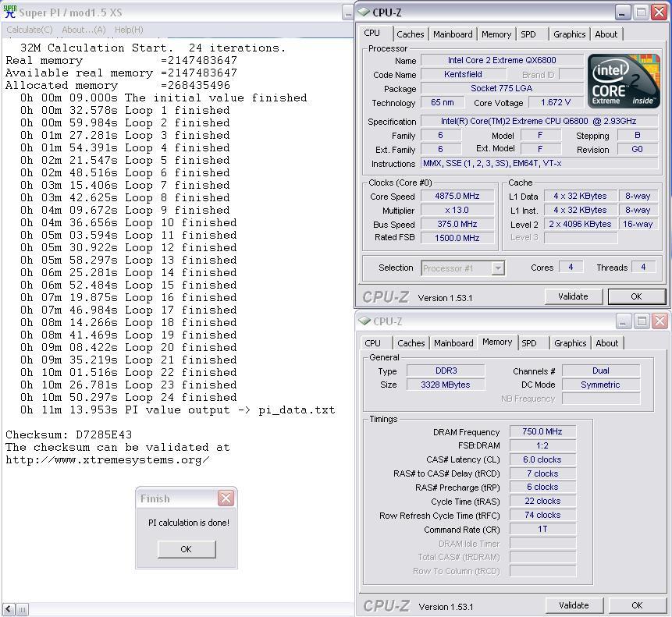
Task: Click CPU-Z logo icon in top window title
Action: click(x=364, y=12)
